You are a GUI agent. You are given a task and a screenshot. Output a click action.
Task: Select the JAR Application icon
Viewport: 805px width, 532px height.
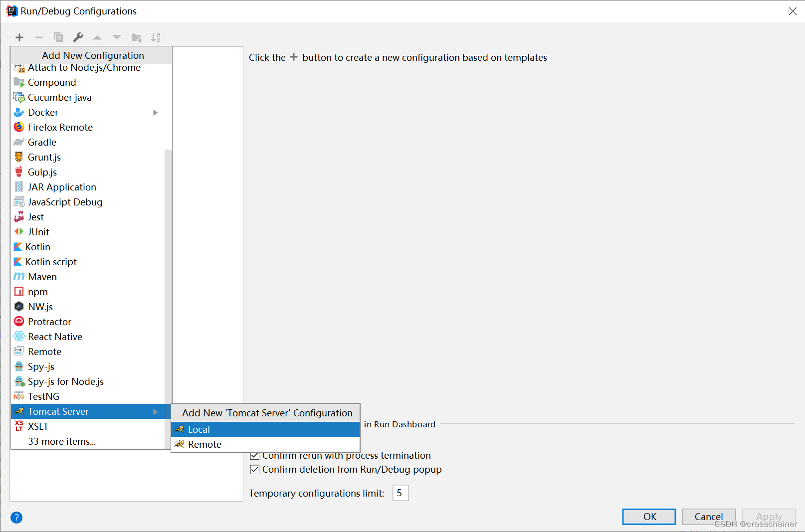pos(19,187)
